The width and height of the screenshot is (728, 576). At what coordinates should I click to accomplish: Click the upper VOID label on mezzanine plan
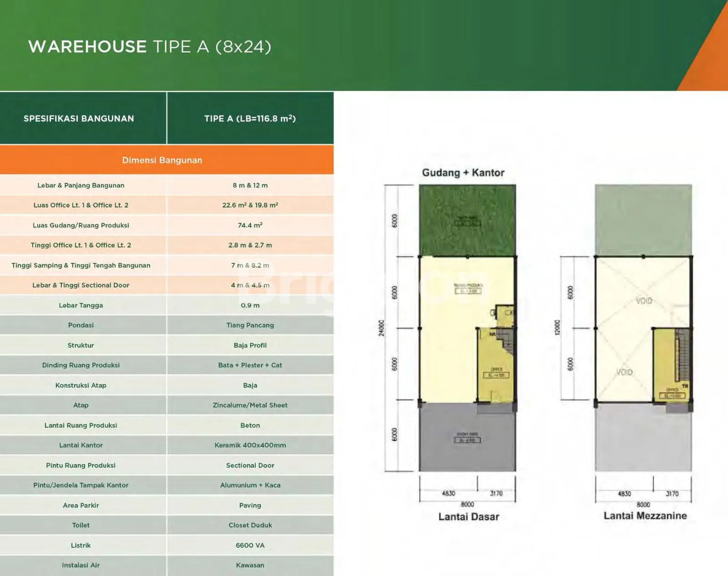(x=644, y=301)
